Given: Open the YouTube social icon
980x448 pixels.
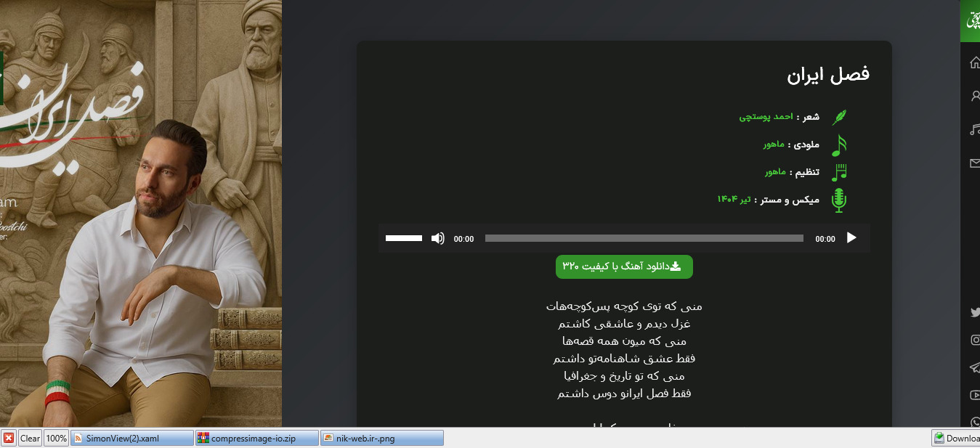Looking at the screenshot, I should tap(975, 395).
